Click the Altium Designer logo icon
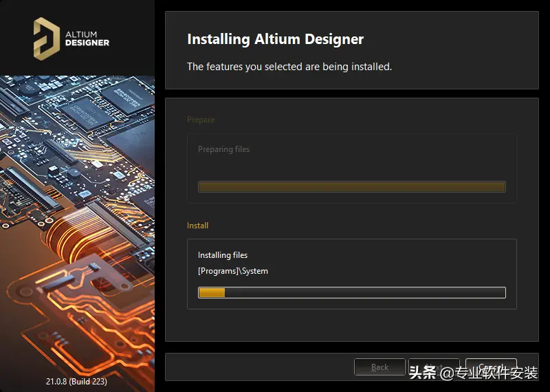Viewport: 550px width, 392px height. pos(46,39)
